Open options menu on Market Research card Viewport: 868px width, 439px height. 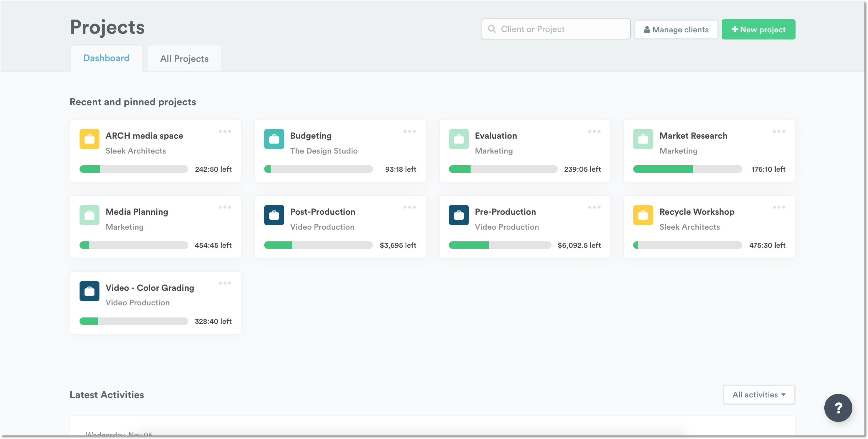[779, 131]
